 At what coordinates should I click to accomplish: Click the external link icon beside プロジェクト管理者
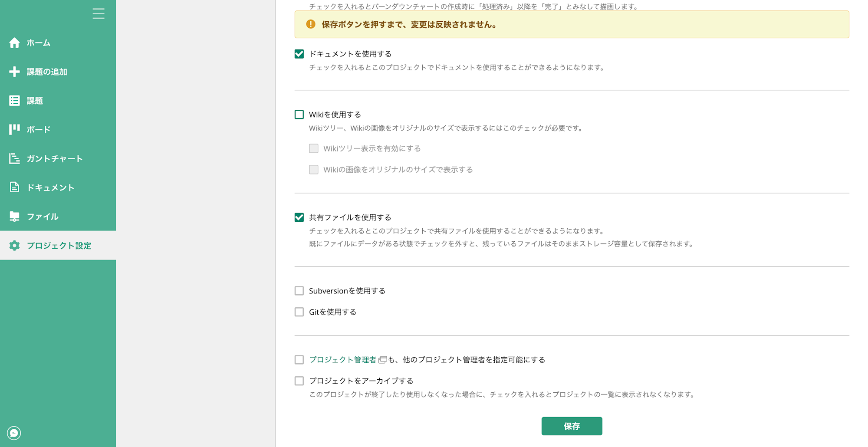click(x=382, y=360)
